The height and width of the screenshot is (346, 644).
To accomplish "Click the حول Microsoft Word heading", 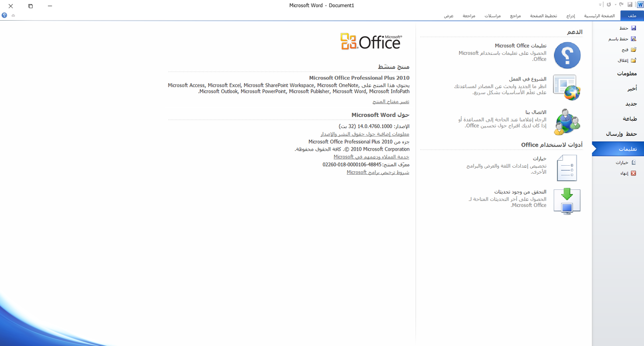I will pyautogui.click(x=380, y=115).
